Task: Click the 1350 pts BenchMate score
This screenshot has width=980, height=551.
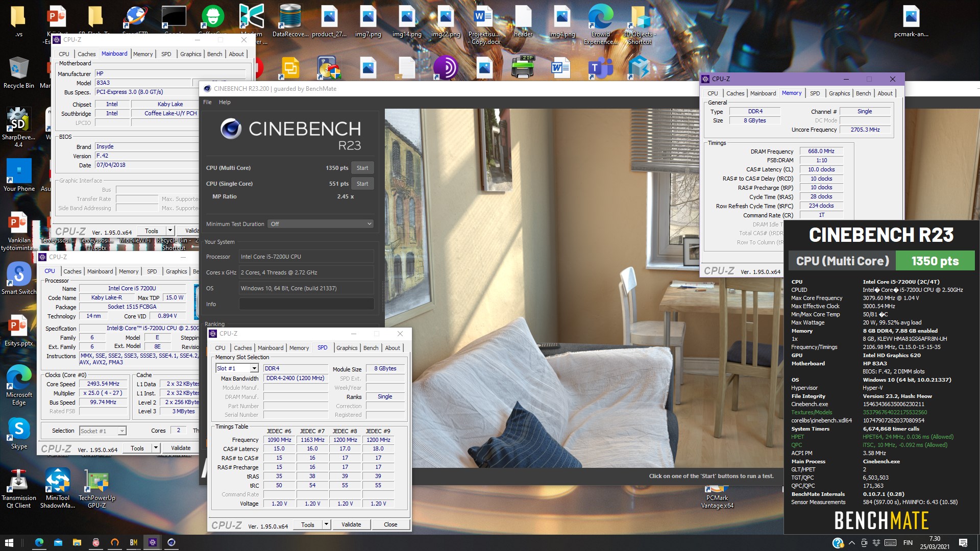Action: pyautogui.click(x=935, y=261)
